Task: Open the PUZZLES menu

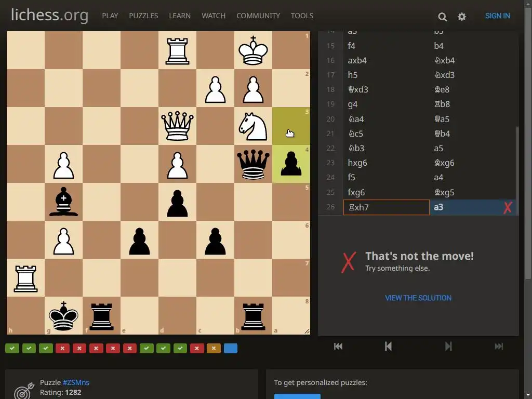Action: coord(143,16)
